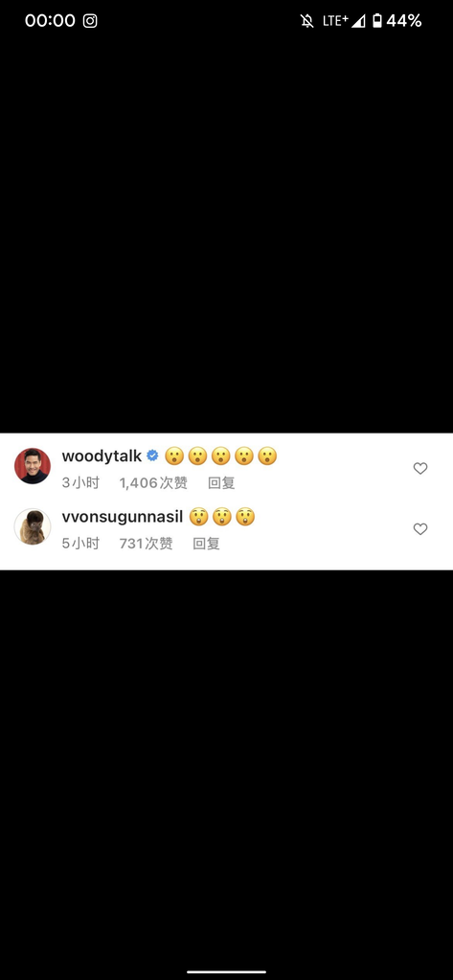Image resolution: width=453 pixels, height=980 pixels.
Task: Tap the battery icon showing 44%
Action: click(x=377, y=21)
